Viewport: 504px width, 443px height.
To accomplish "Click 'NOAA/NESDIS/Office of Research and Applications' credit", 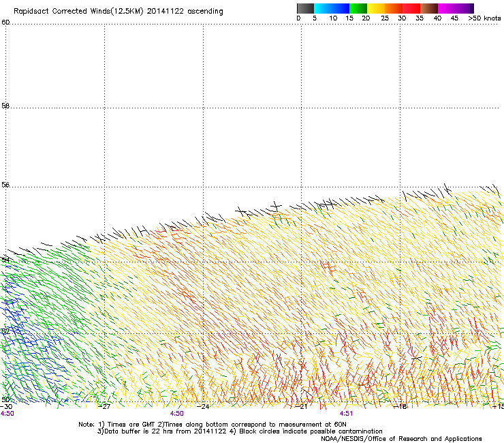I will pos(401,439).
